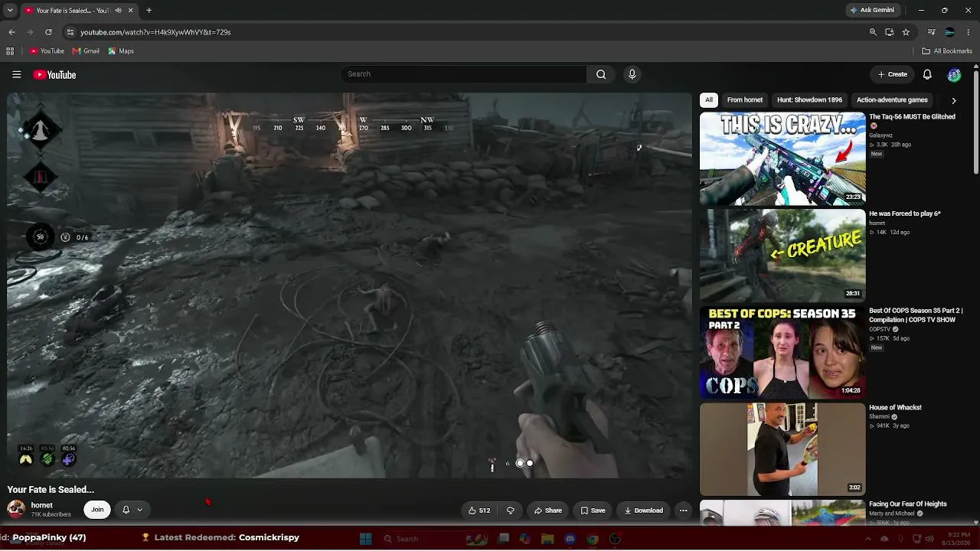Viewport: 980px width, 551px height.
Task: Open the All Bookmarks folder
Action: pyautogui.click(x=947, y=51)
